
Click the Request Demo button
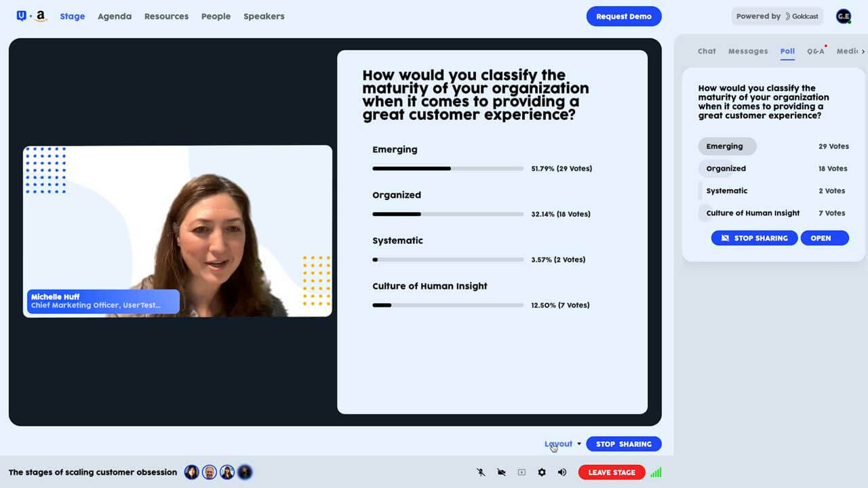pyautogui.click(x=624, y=16)
